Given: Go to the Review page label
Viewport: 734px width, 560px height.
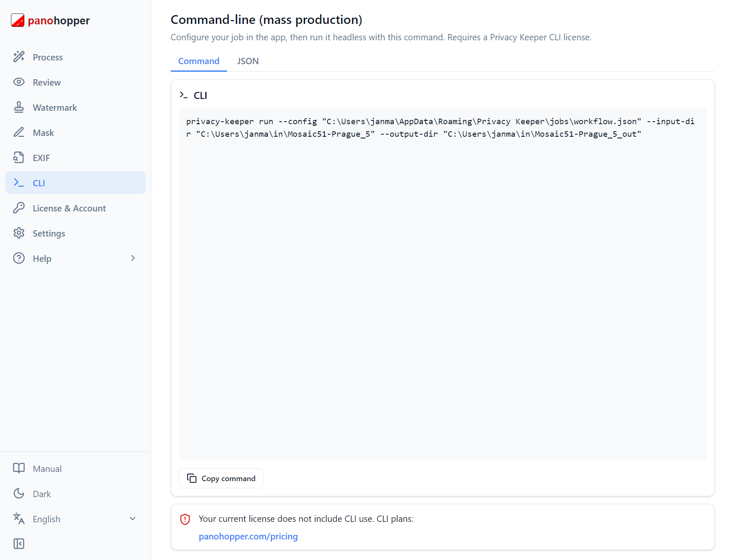Looking at the screenshot, I should coord(47,82).
